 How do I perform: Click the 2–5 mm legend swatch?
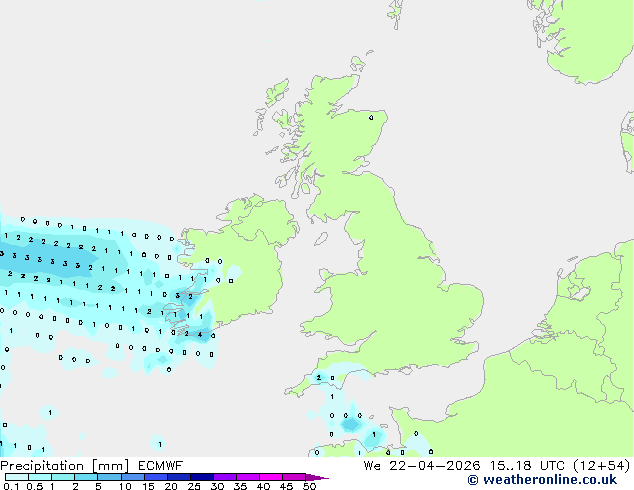click(x=86, y=477)
